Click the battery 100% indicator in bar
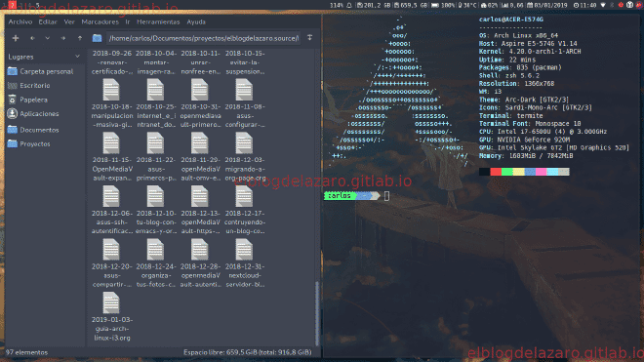The height and width of the screenshot is (362, 644). [x=442, y=5]
